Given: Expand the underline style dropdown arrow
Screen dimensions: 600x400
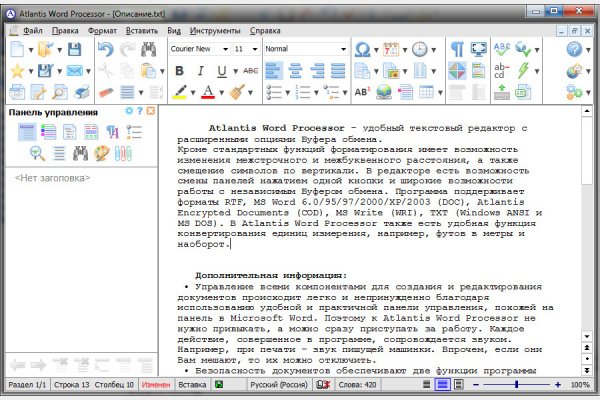Looking at the screenshot, I should 235,71.
